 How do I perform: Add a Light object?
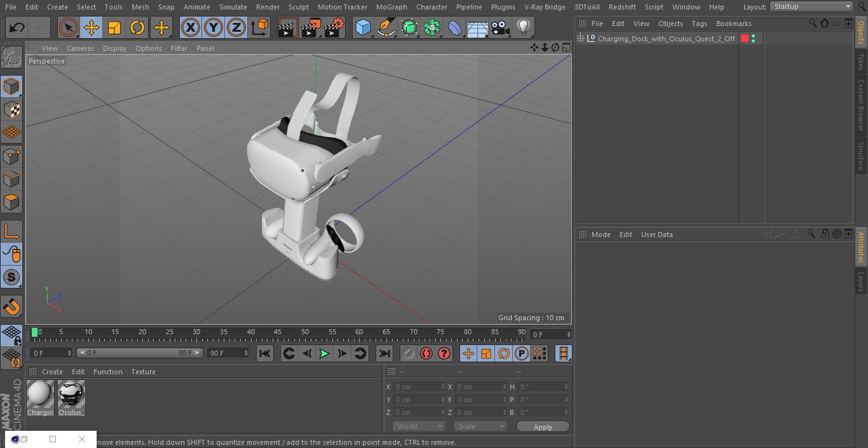524,28
